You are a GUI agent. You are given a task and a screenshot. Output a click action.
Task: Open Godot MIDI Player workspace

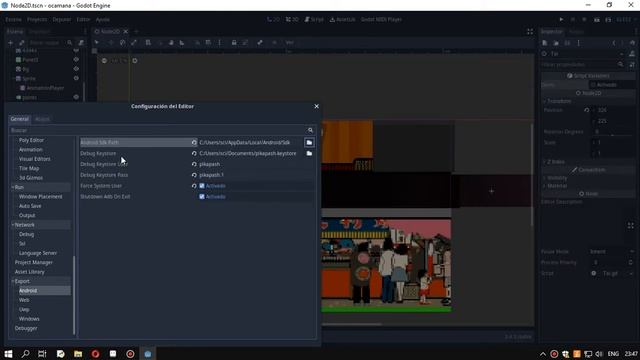(381, 19)
